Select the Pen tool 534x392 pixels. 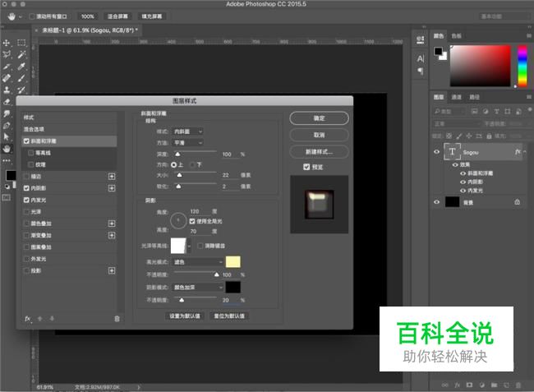click(7, 126)
